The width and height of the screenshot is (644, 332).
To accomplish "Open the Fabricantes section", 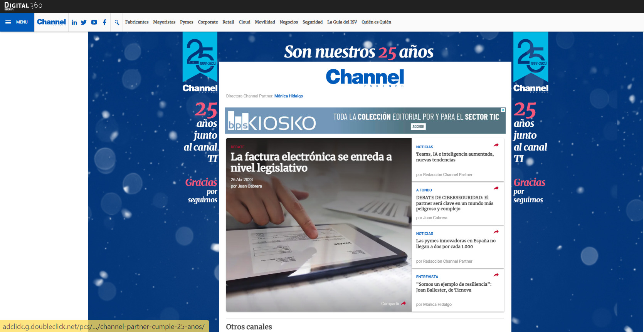I will (137, 22).
